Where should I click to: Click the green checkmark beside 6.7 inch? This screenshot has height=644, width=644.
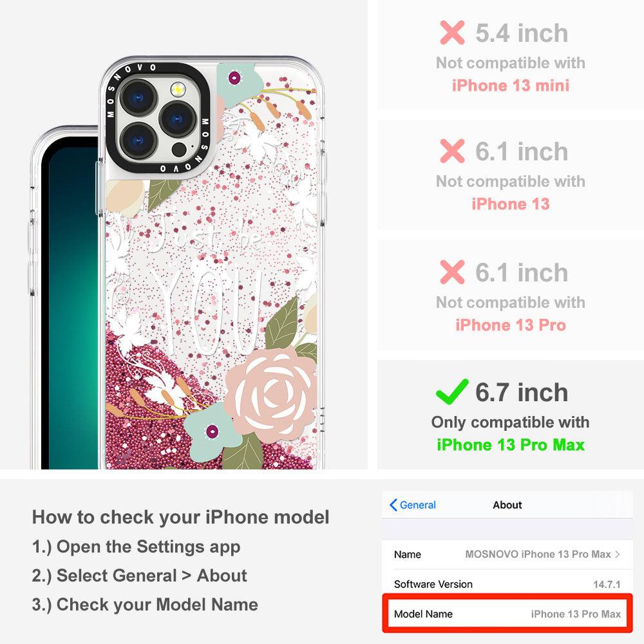[452, 392]
